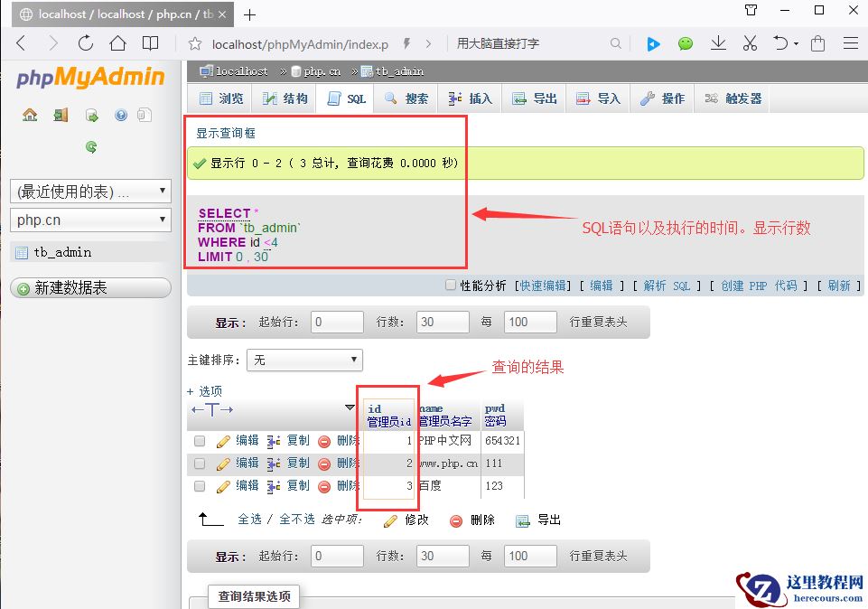Check the row for PHP中文网
Viewport: 868px width, 609px height.
[x=200, y=441]
